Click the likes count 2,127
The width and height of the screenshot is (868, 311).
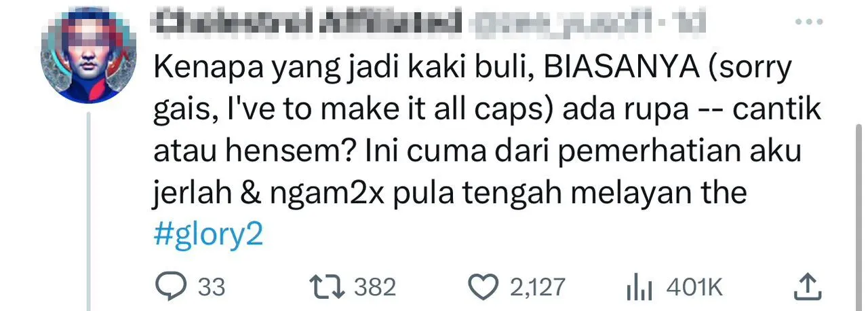pyautogui.click(x=537, y=287)
